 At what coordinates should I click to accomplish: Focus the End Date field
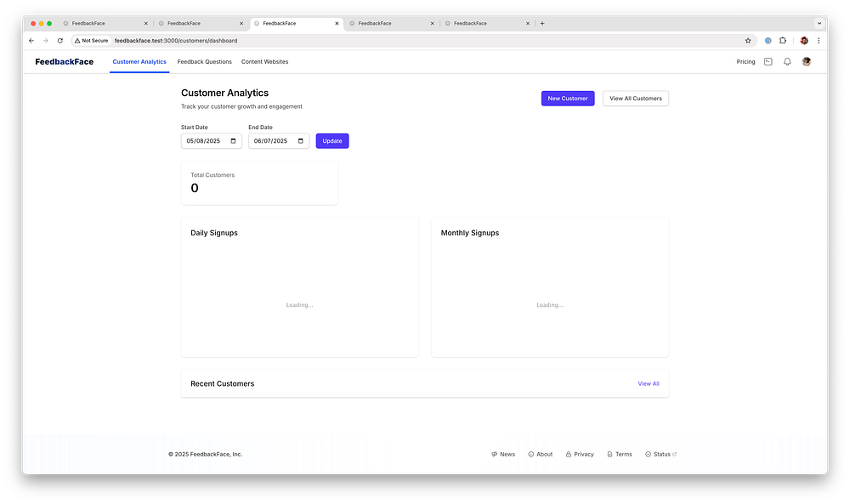coord(279,141)
